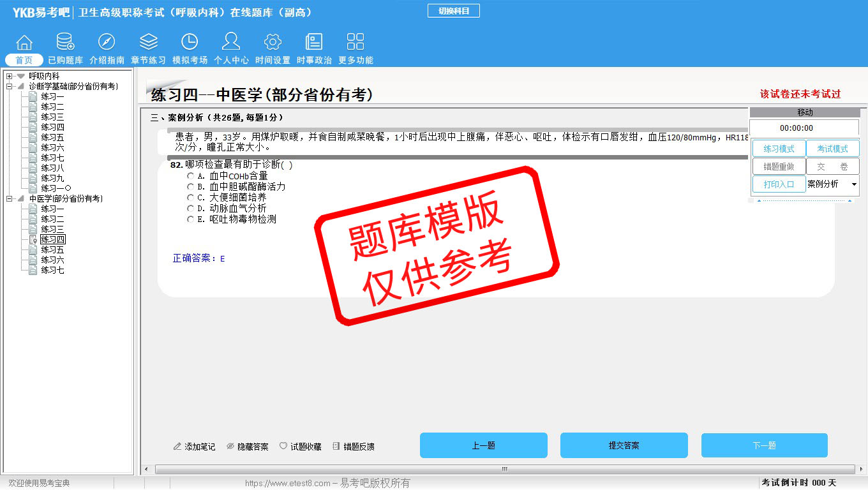Open 时间设置 gear icon
Viewport: 868px width, 490px height.
[x=273, y=43]
